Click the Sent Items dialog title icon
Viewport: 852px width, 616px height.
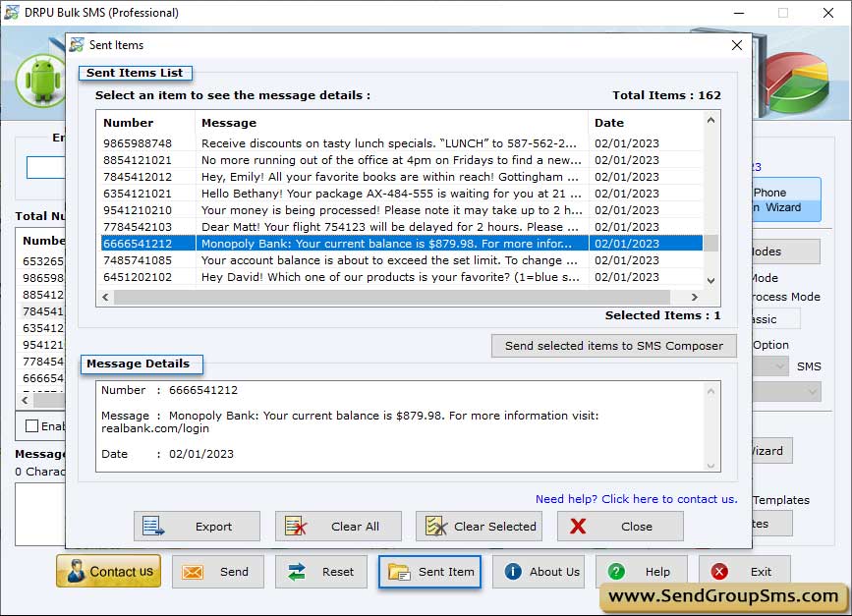click(x=78, y=44)
